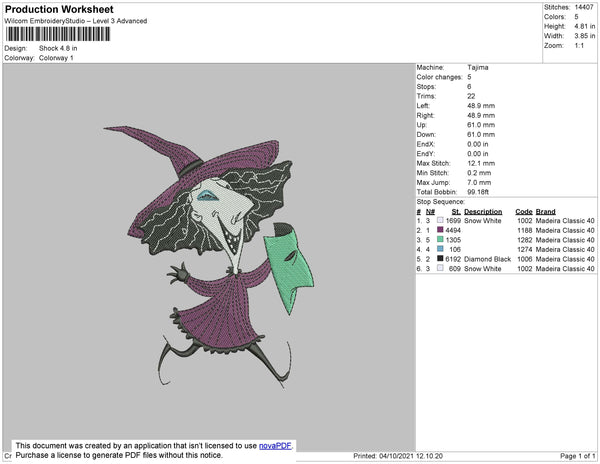Click the Total Bobbin value '99.18ft'
The image size is (600, 464).
478,192
